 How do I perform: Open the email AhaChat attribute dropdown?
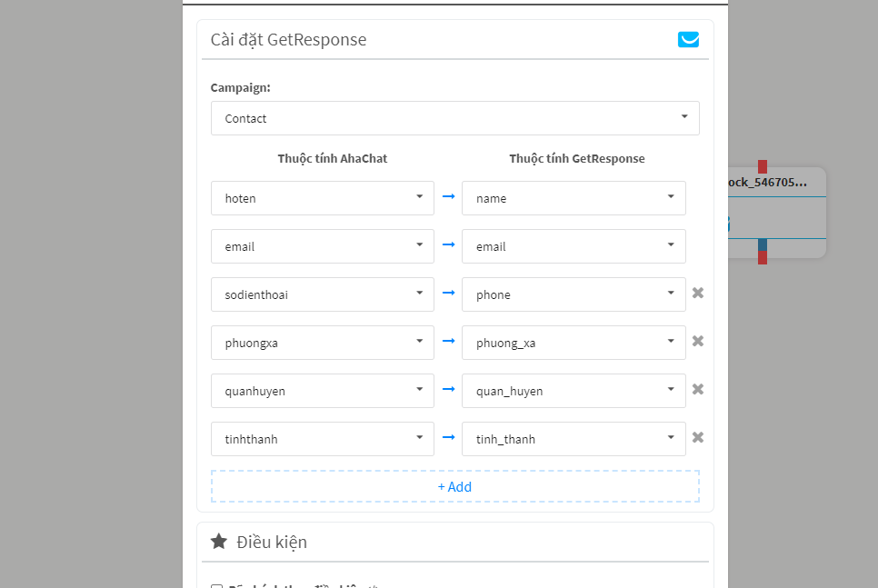tap(323, 246)
